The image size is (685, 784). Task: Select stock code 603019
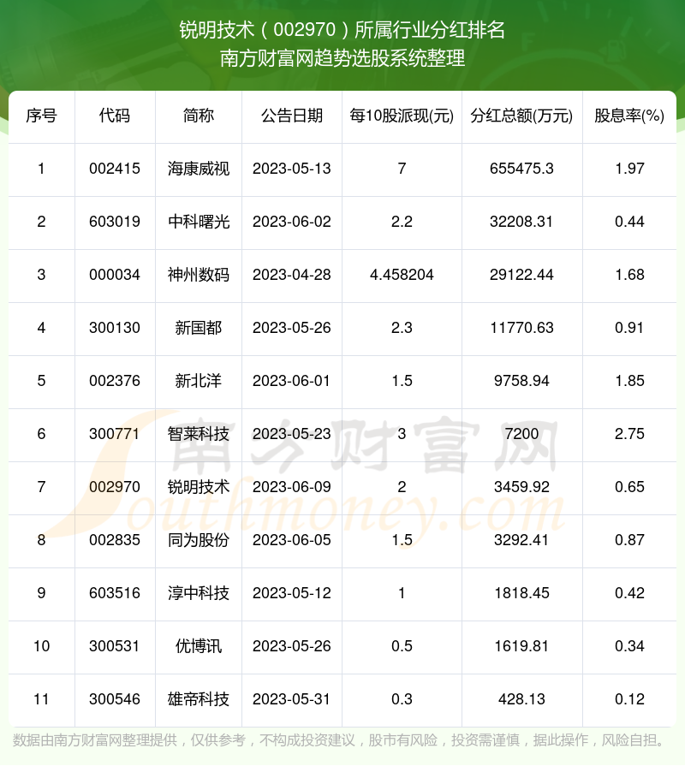point(115,222)
